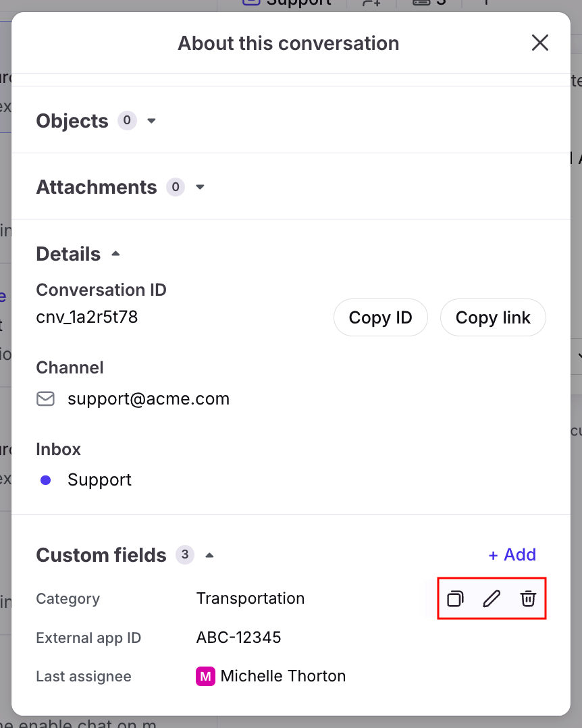This screenshot has width=582, height=728.
Task: Close the About this conversation dialog
Action: tap(539, 43)
